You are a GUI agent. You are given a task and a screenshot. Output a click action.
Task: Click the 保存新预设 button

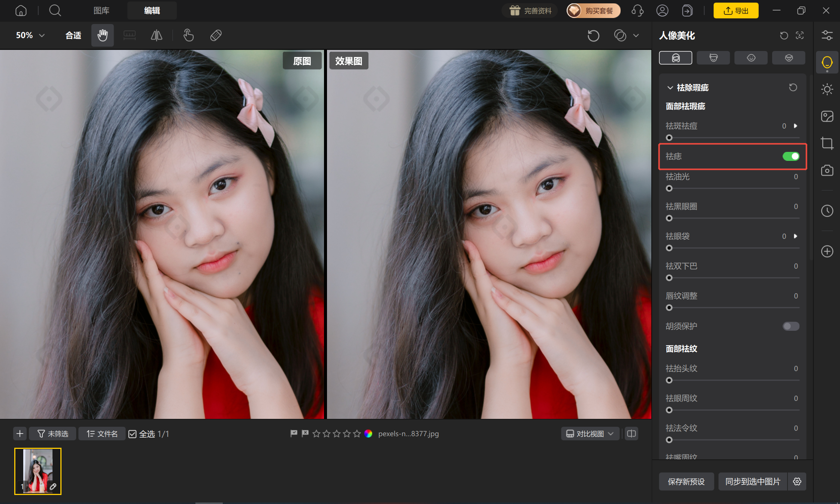pos(686,481)
